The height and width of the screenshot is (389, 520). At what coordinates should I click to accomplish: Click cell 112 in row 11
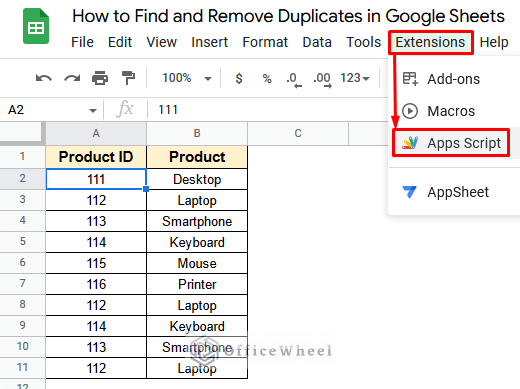(96, 368)
